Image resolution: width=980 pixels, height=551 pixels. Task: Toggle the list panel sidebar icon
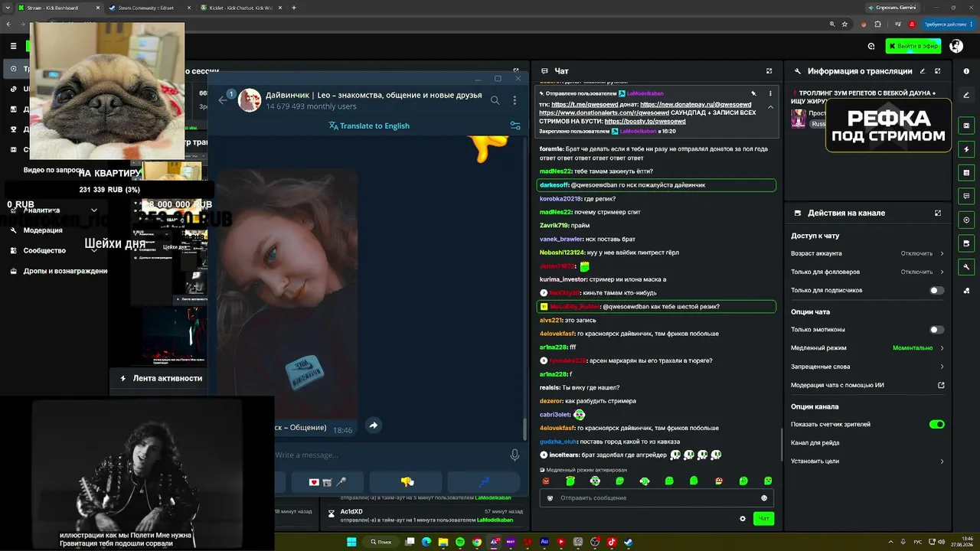click(966, 173)
